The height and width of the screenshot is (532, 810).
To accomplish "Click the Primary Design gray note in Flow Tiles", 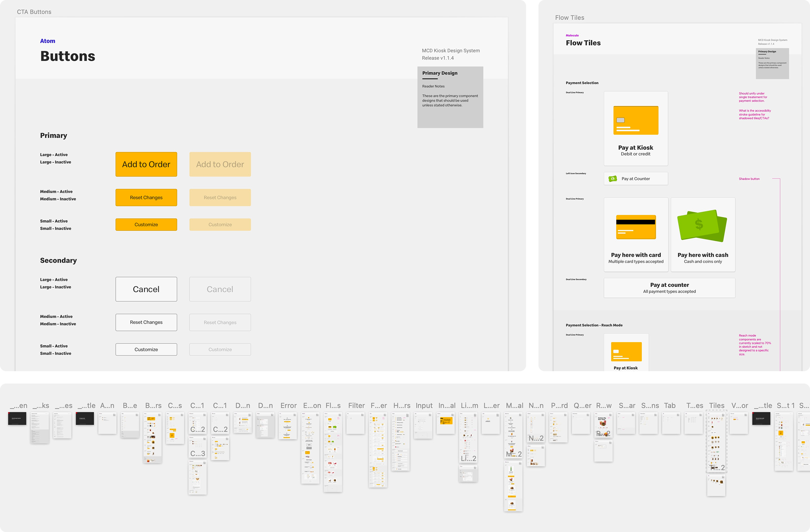I will pyautogui.click(x=772, y=63).
